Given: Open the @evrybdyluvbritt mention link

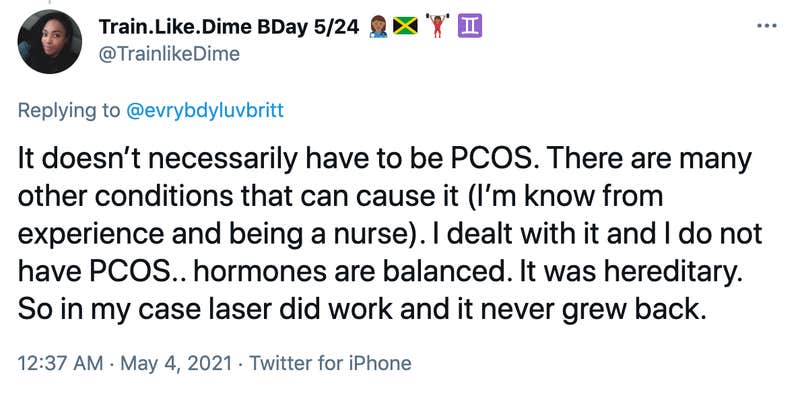Looking at the screenshot, I should tap(204, 111).
